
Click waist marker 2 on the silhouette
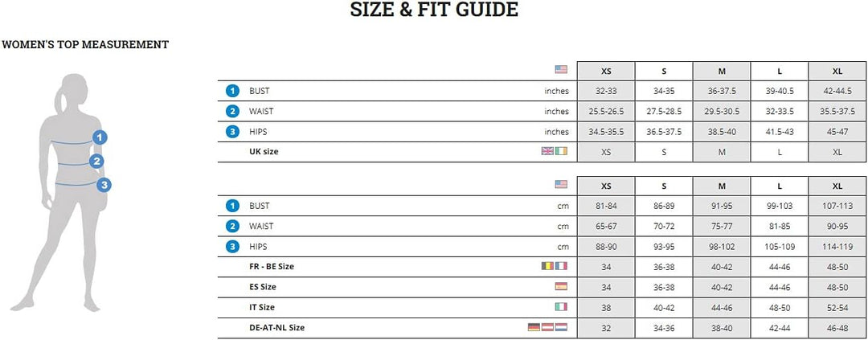click(x=96, y=162)
